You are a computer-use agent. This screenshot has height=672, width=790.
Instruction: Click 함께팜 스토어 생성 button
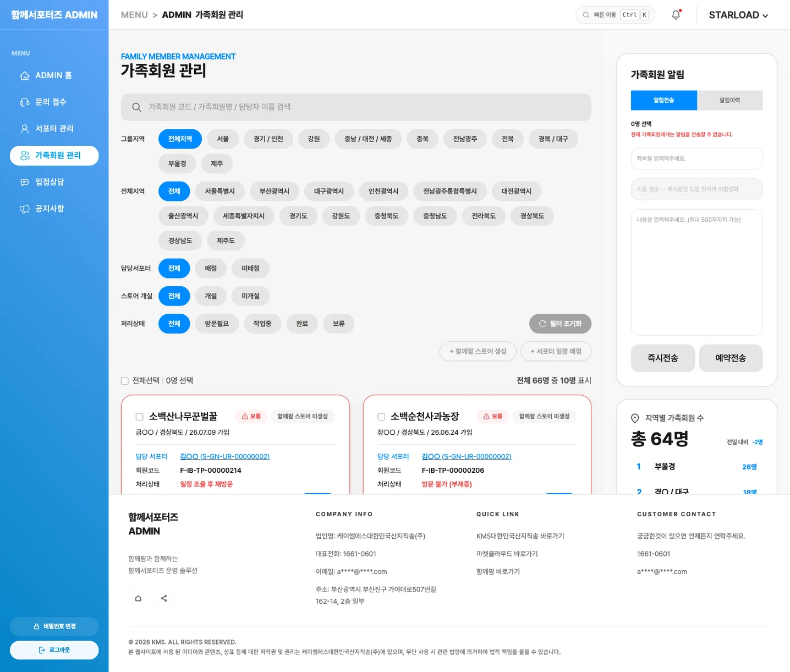point(478,351)
